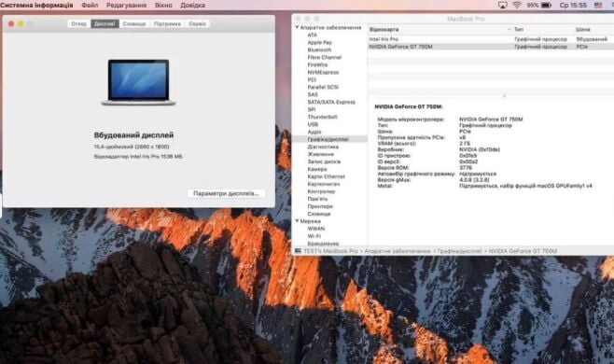Click TEST's MacBook Pro in path bar
The image size is (614, 364).
[330, 251]
